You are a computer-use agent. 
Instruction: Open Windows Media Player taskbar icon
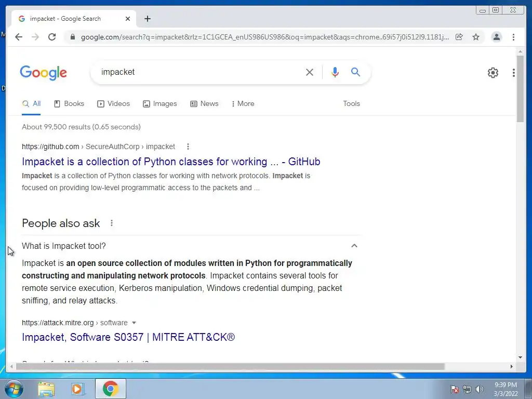pyautogui.click(x=77, y=389)
